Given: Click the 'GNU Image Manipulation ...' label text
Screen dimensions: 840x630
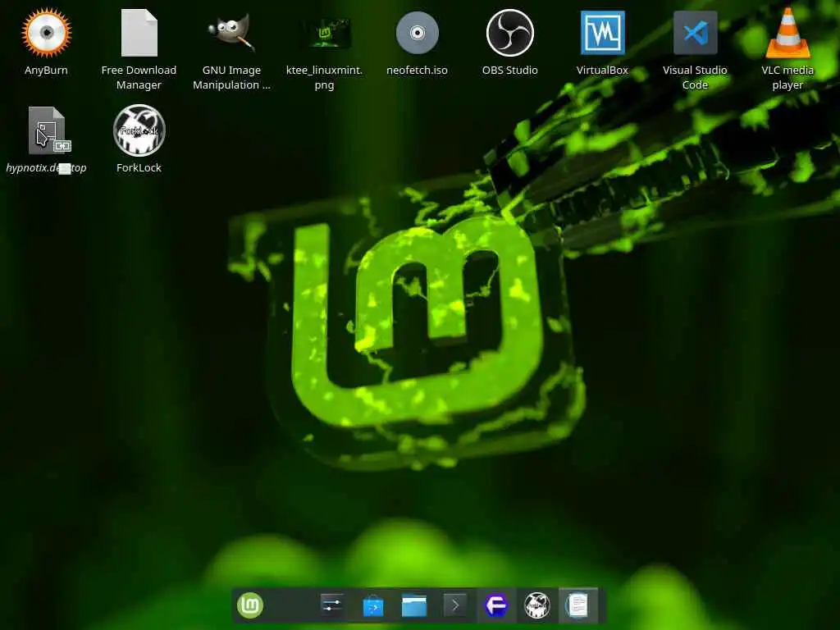Looking at the screenshot, I should click(231, 78).
